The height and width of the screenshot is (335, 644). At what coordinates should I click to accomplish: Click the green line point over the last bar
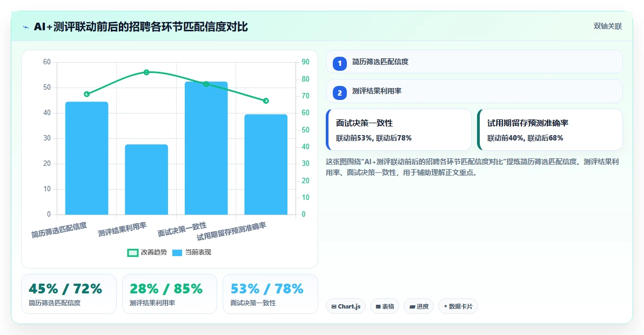click(266, 100)
